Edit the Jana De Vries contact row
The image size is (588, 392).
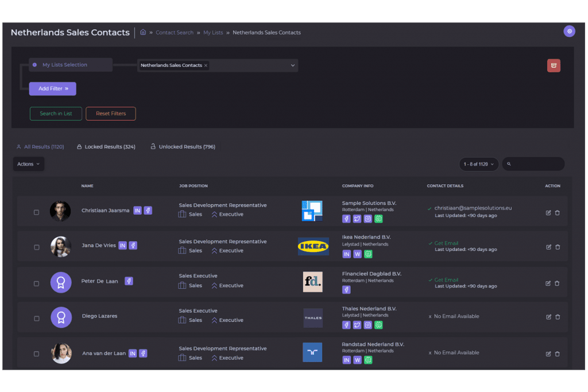548,247
